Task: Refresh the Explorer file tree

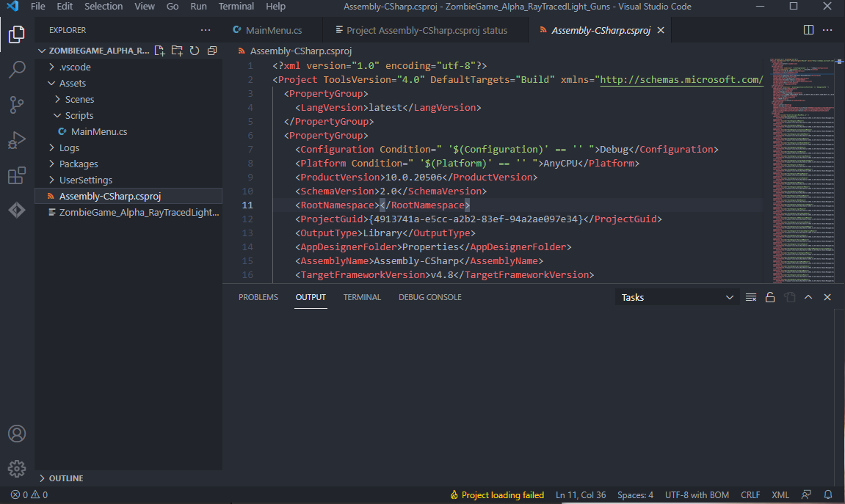Action: click(x=195, y=51)
